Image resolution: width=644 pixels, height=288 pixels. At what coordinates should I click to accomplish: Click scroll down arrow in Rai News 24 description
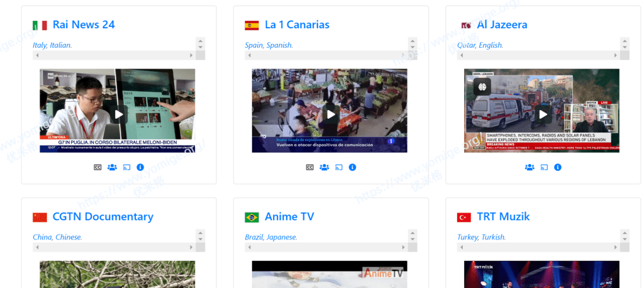pyautogui.click(x=201, y=47)
